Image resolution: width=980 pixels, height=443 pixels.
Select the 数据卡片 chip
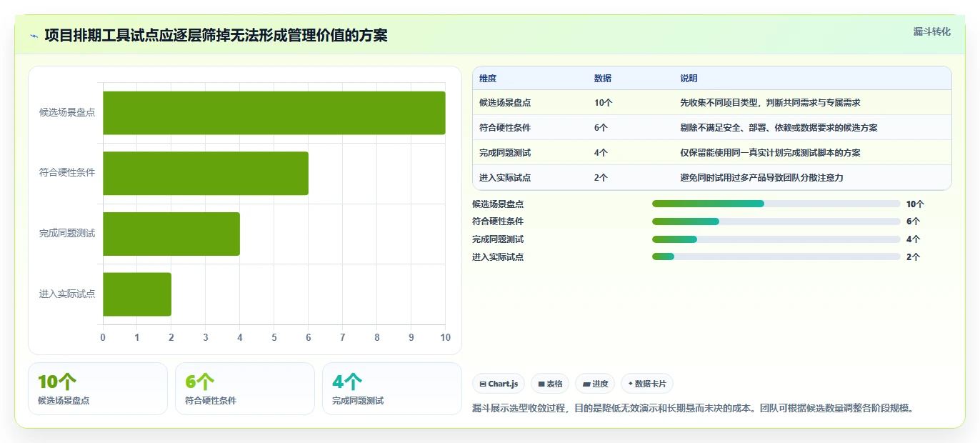pyautogui.click(x=647, y=384)
